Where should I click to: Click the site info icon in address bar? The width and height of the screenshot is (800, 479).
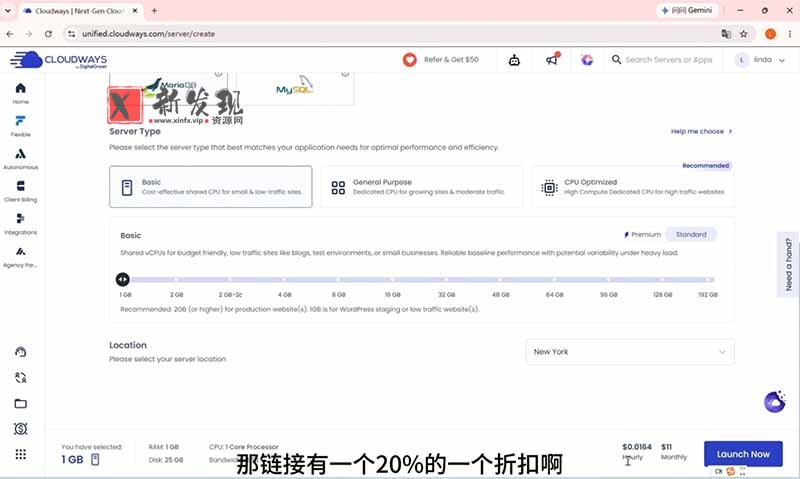pos(71,34)
